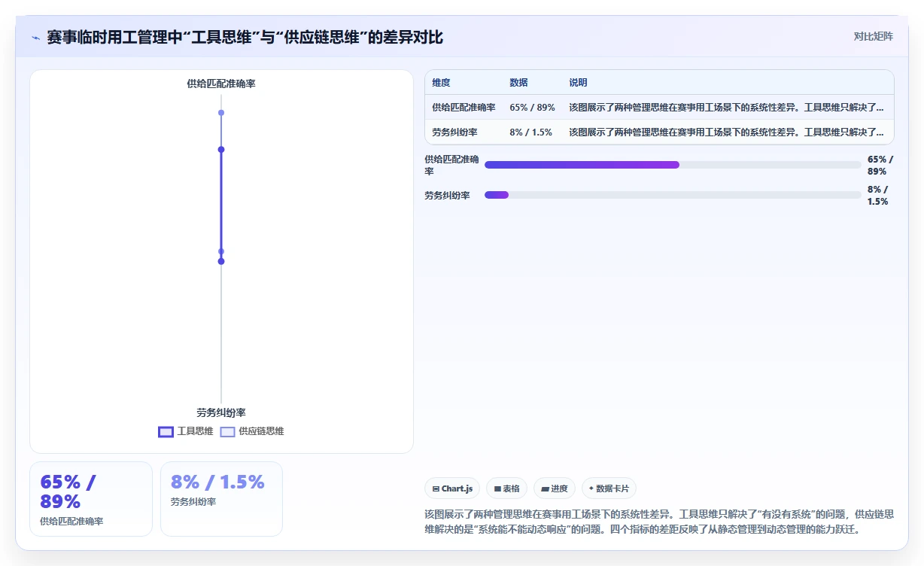The image size is (924, 566).
Task: Click the 说明 table column header
Action: 578,83
